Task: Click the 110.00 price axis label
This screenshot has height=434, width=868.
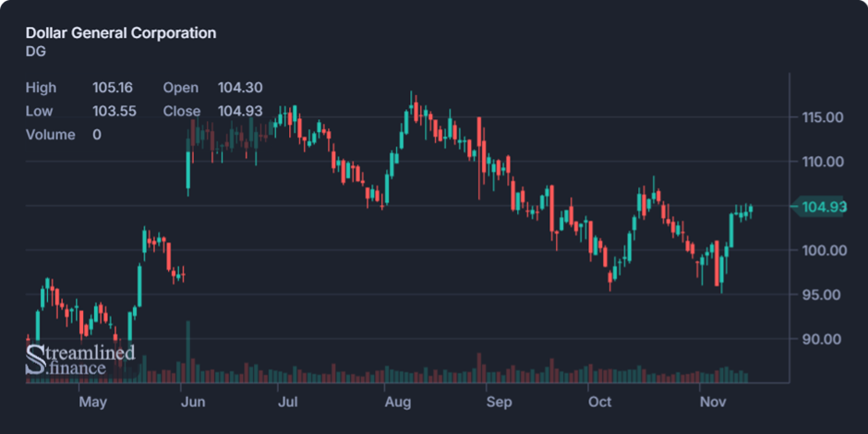Action: (x=823, y=162)
